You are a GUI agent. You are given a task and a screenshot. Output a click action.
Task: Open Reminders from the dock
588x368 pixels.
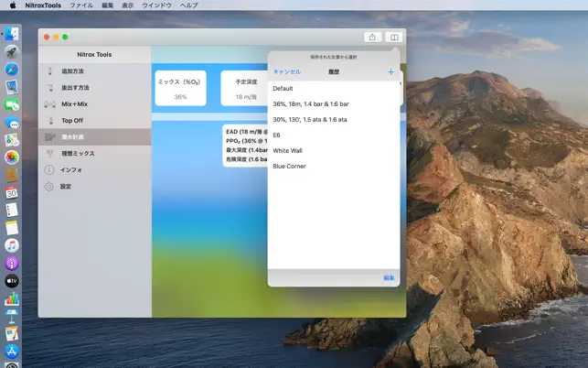coord(12,211)
